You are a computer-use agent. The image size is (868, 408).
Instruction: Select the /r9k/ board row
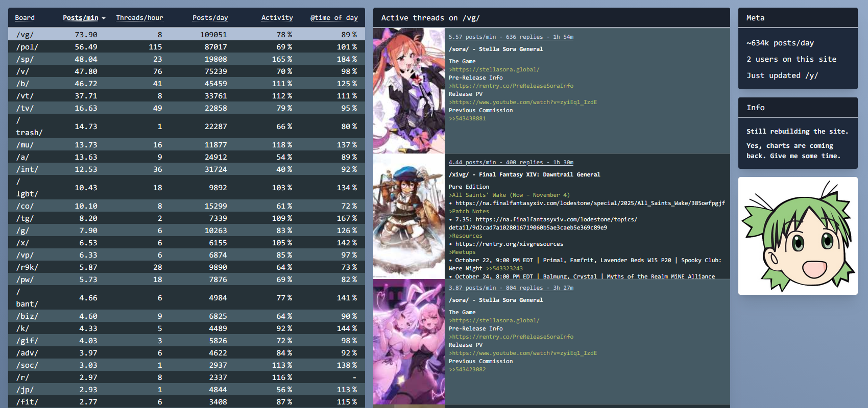(x=186, y=267)
